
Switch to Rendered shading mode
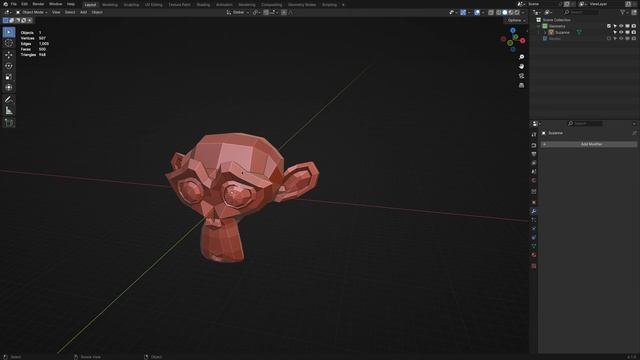(x=517, y=12)
